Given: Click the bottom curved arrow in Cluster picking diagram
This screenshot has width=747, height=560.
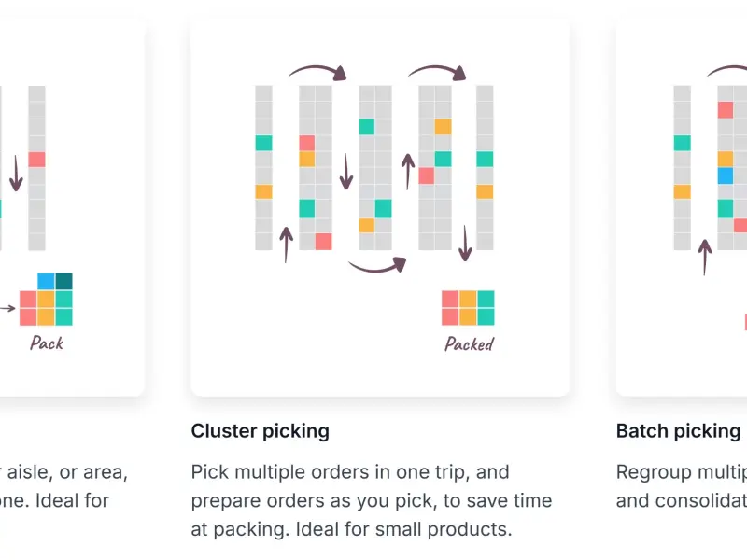Looking at the screenshot, I should (x=377, y=266).
